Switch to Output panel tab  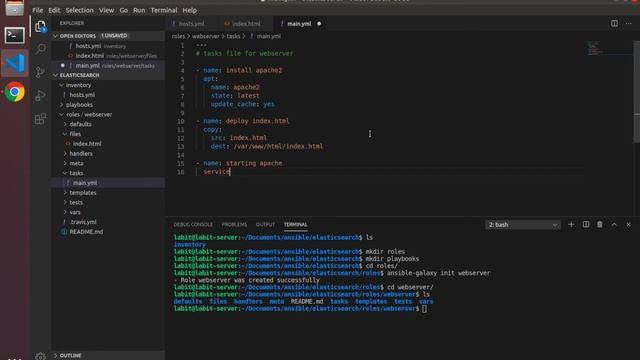pos(265,224)
